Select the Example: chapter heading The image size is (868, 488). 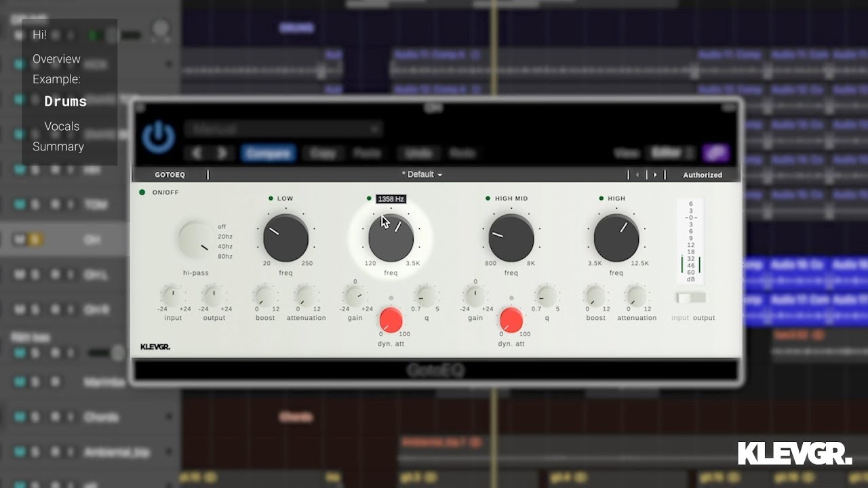56,79
